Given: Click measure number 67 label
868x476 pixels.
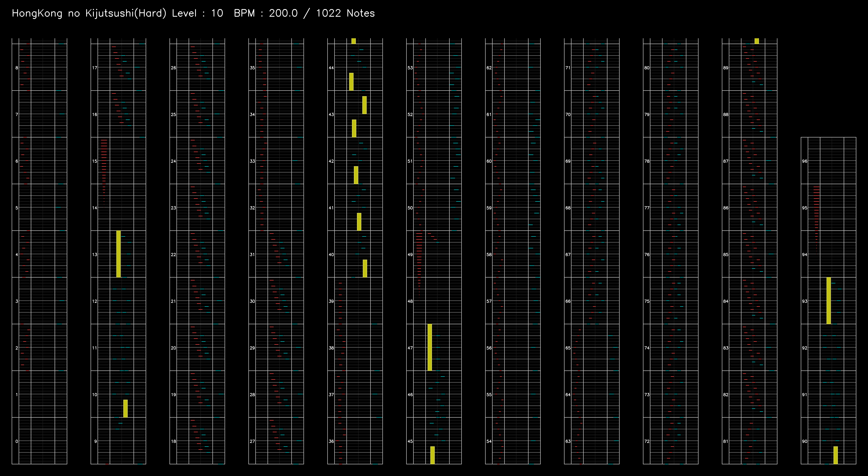Looking at the screenshot, I should [x=568, y=255].
